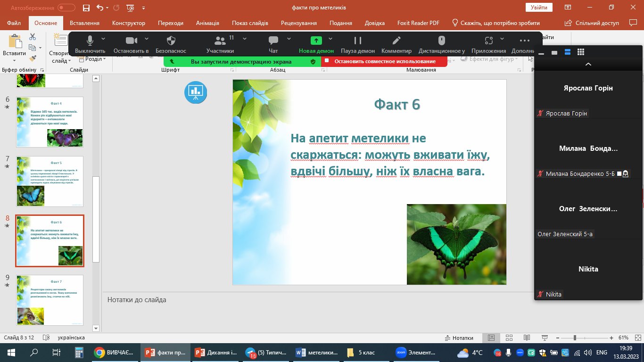Image resolution: width=644 pixels, height=362 pixels.
Task: Start new share in Zoom
Action: point(316,45)
